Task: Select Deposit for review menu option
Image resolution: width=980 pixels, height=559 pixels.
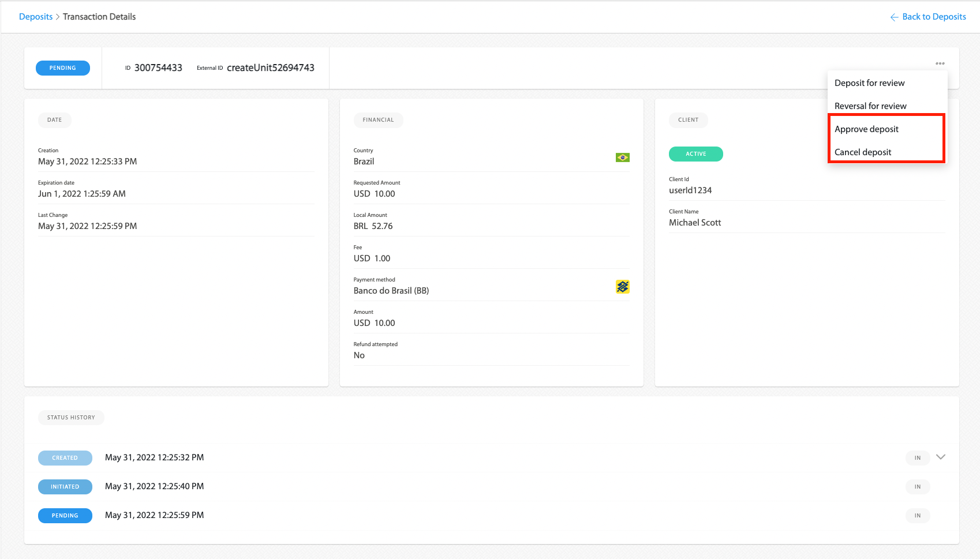Action: point(869,83)
